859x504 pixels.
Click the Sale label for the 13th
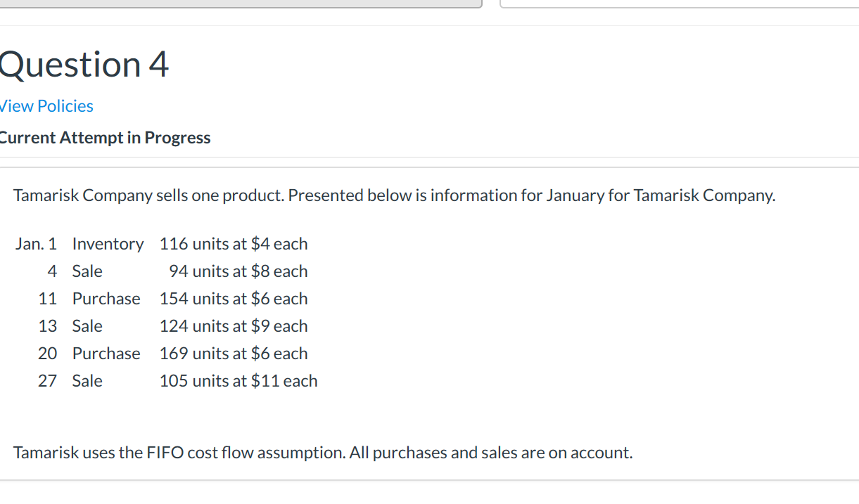pos(87,326)
